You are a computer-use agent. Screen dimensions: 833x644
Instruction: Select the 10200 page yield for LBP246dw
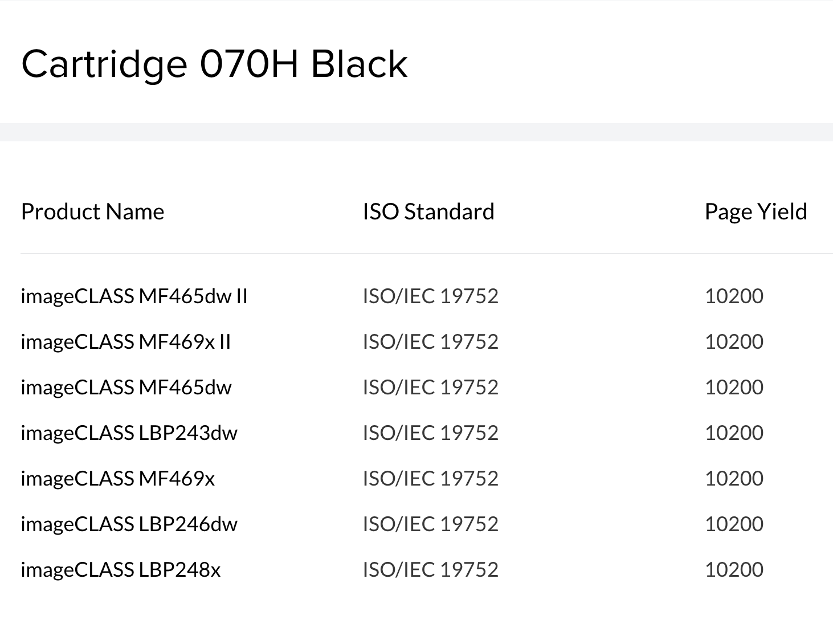coord(734,524)
